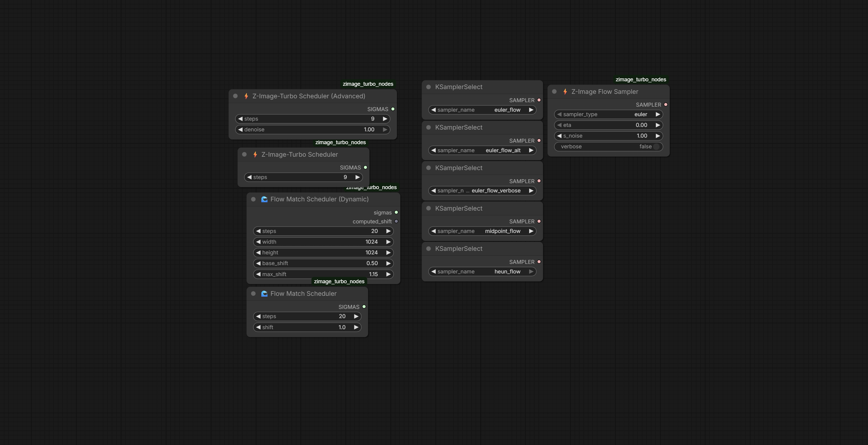Click the computed_shift output port
This screenshot has width=868, height=445.
pyautogui.click(x=396, y=221)
